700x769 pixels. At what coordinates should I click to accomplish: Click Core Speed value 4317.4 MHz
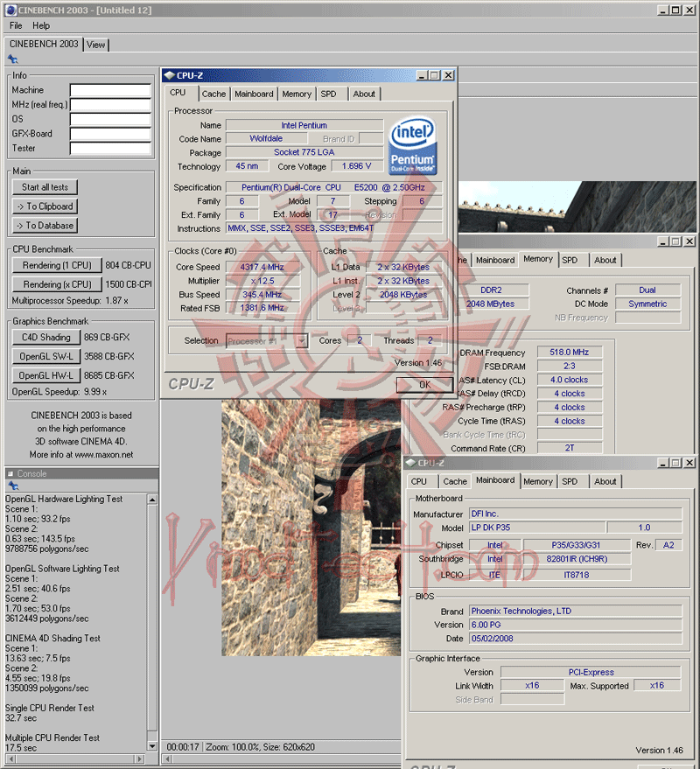pos(262,267)
